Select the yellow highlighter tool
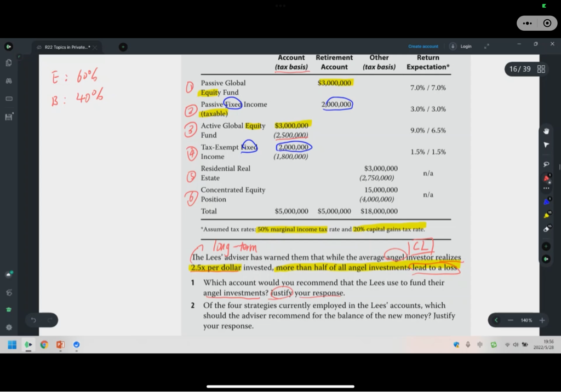561x392 pixels. (x=546, y=216)
